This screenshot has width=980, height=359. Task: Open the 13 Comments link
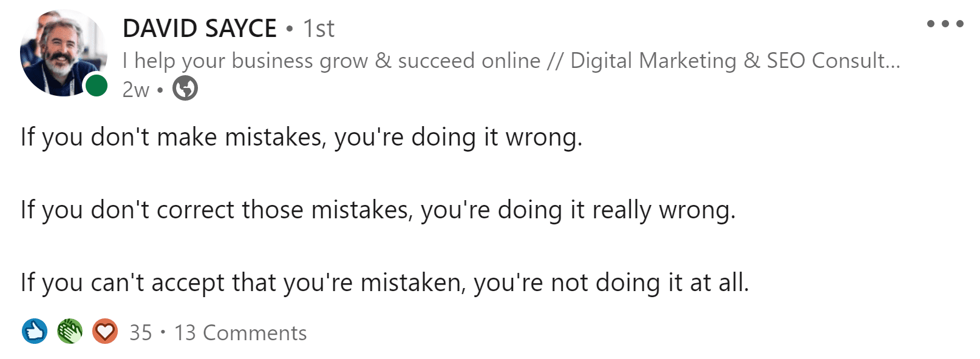coord(240,333)
